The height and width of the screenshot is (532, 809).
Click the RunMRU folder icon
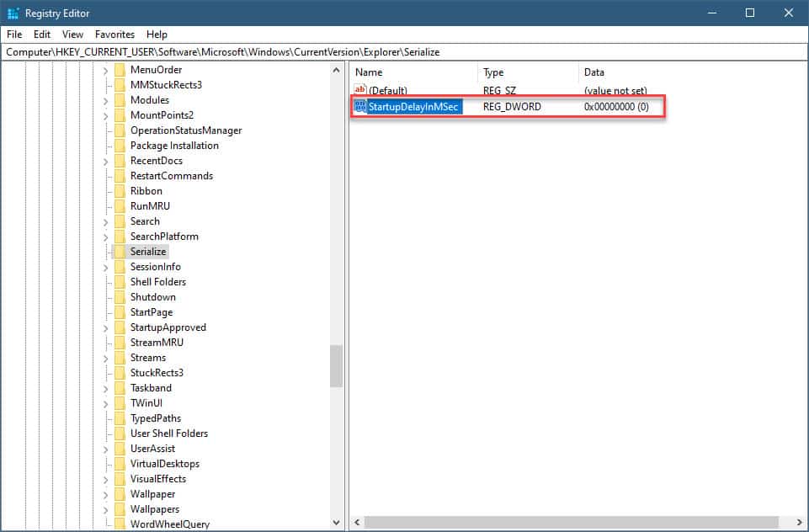[x=120, y=206]
